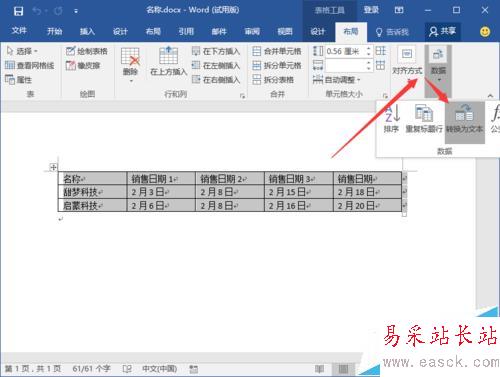Undo the last action
This screenshot has height=377, width=500.
click(x=37, y=11)
